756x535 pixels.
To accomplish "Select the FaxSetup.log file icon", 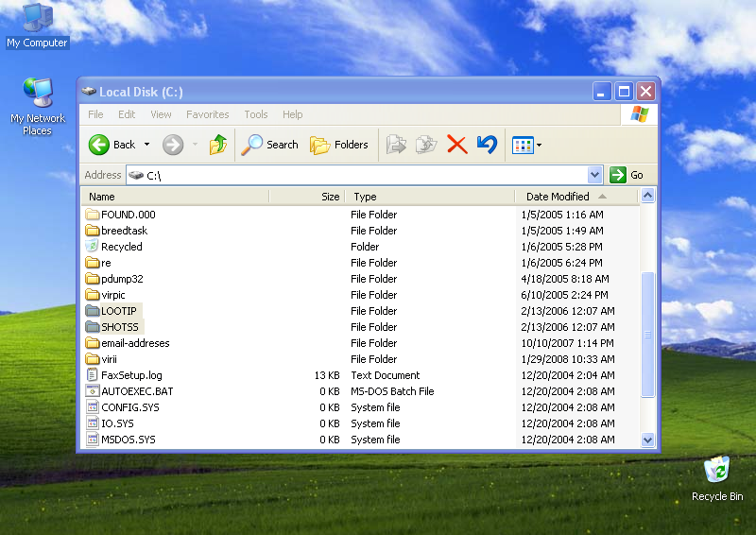I will (x=92, y=375).
